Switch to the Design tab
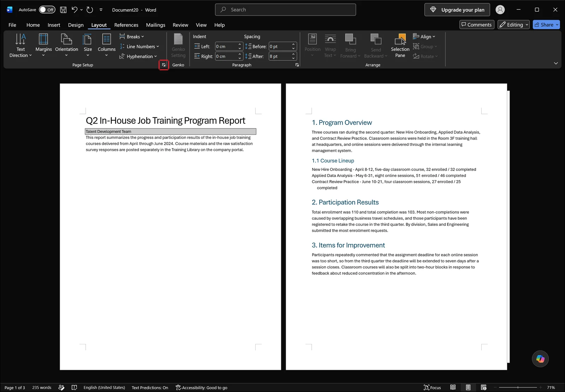Viewport: 565px width, 392px height. coord(76,25)
